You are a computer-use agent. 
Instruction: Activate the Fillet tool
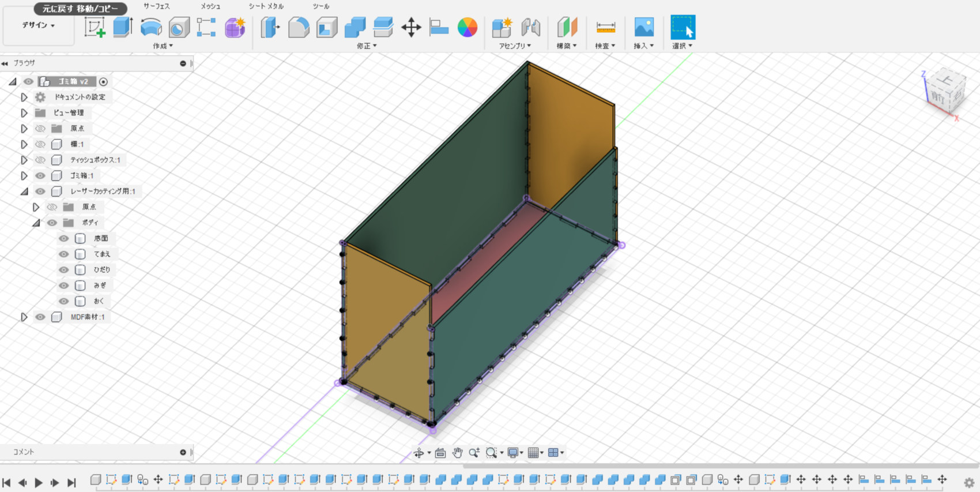(x=299, y=27)
